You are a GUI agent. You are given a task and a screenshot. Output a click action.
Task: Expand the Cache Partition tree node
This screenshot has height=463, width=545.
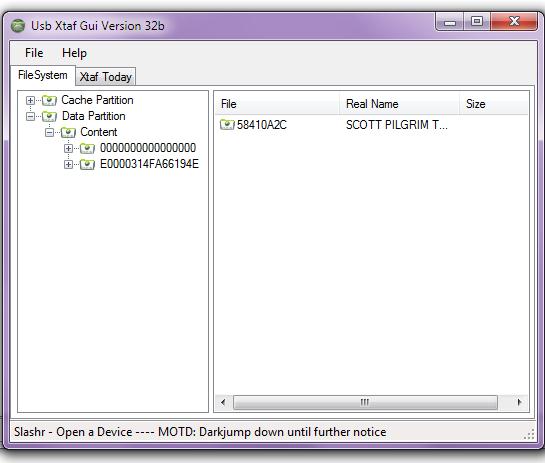point(31,100)
